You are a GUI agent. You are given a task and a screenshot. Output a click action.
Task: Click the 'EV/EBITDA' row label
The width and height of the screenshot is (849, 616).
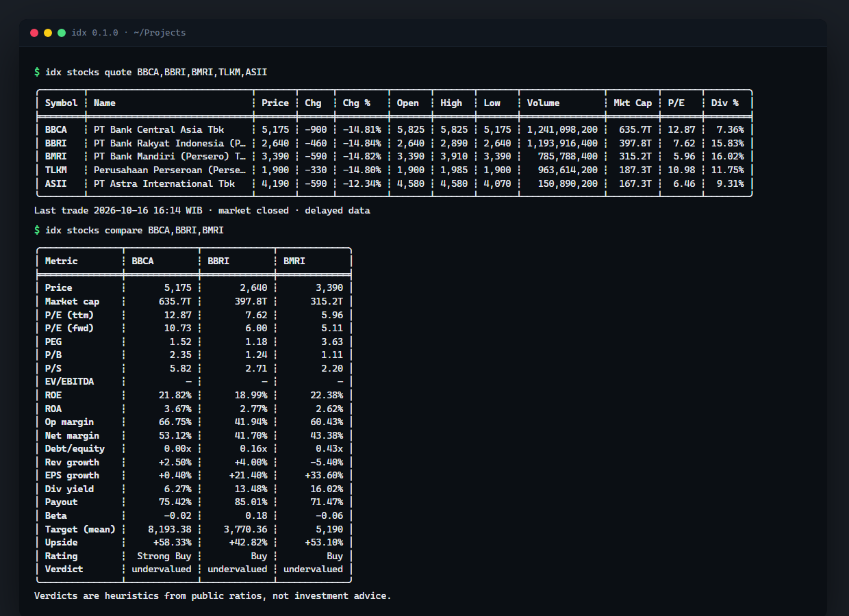pos(70,381)
